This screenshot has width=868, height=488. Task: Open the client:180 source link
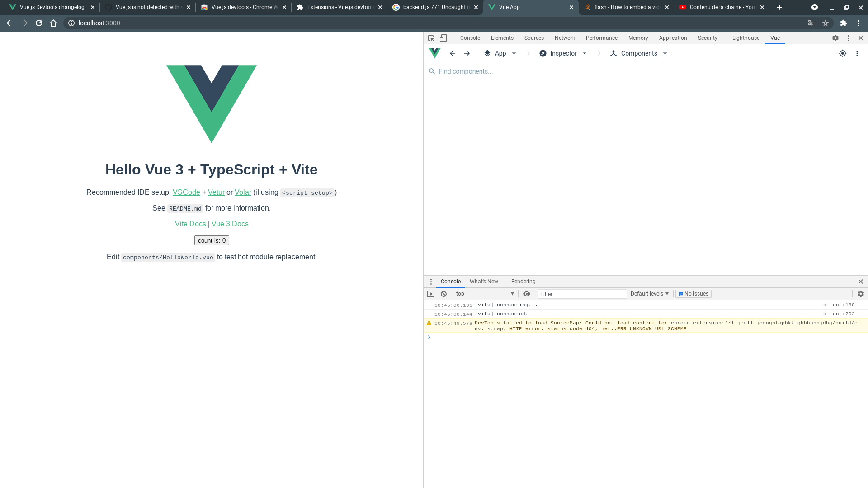(839, 305)
